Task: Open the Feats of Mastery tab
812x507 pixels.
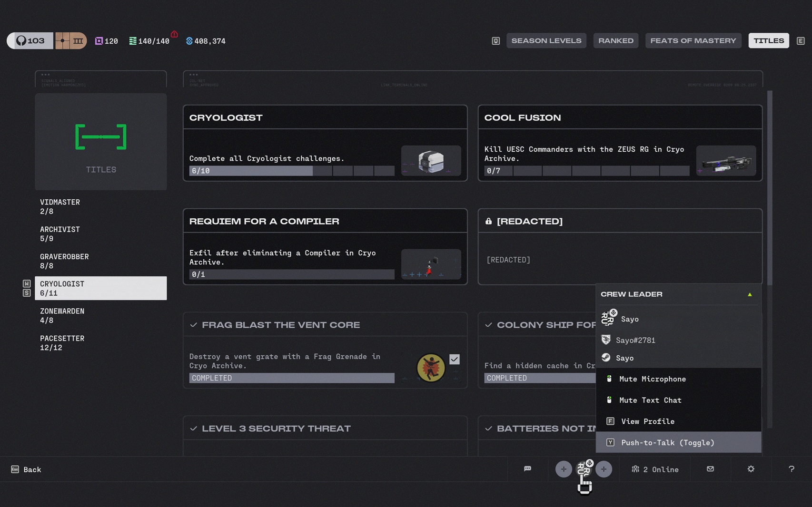Action: pos(693,41)
